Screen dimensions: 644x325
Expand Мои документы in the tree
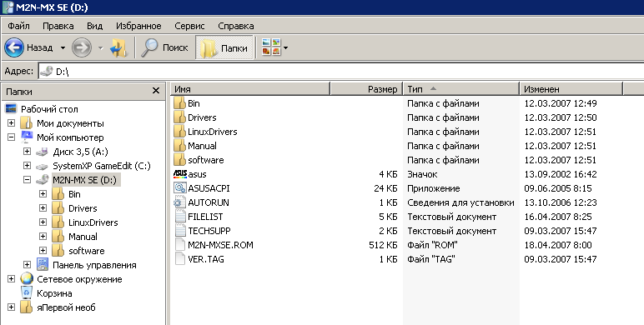pos(11,123)
